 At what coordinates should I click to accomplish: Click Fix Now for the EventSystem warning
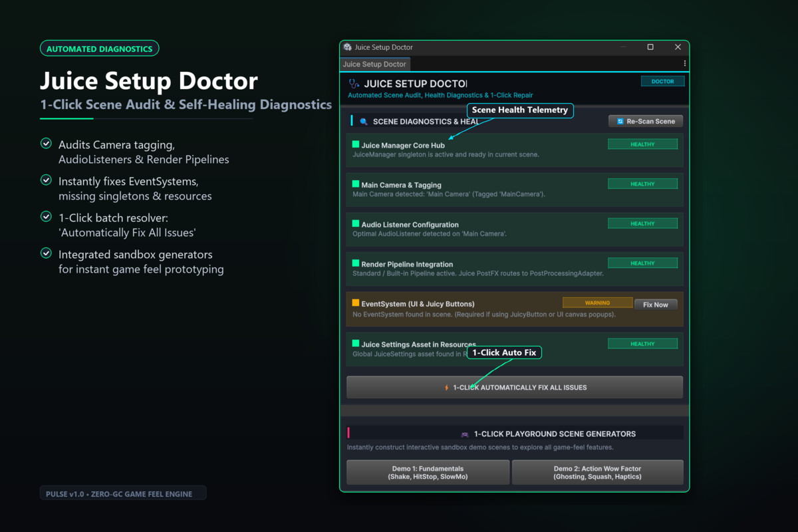(x=656, y=305)
